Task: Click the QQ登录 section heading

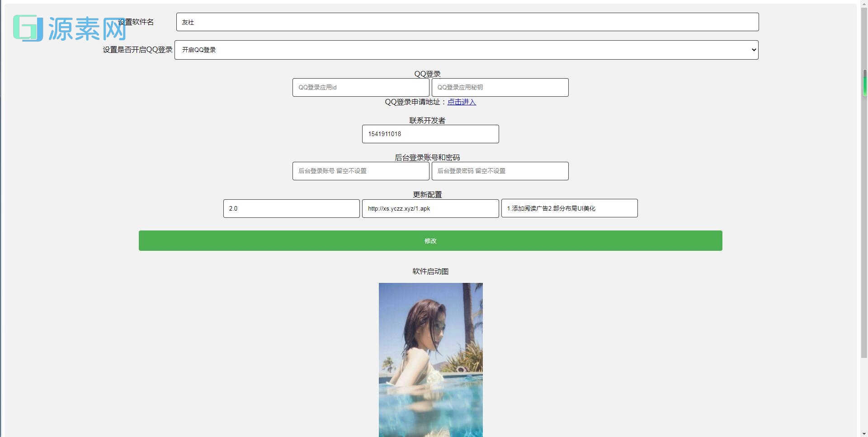Action: tap(427, 74)
